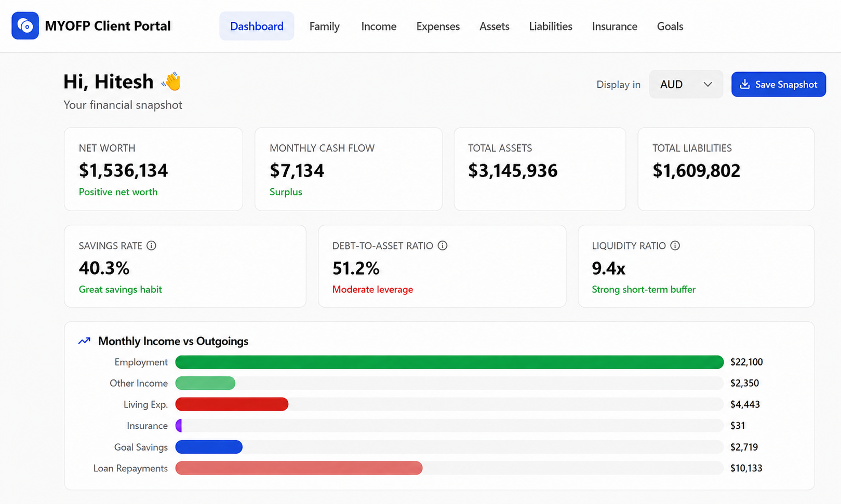Go to the Income tab
Viewport: 841px width, 504px height.
[379, 26]
